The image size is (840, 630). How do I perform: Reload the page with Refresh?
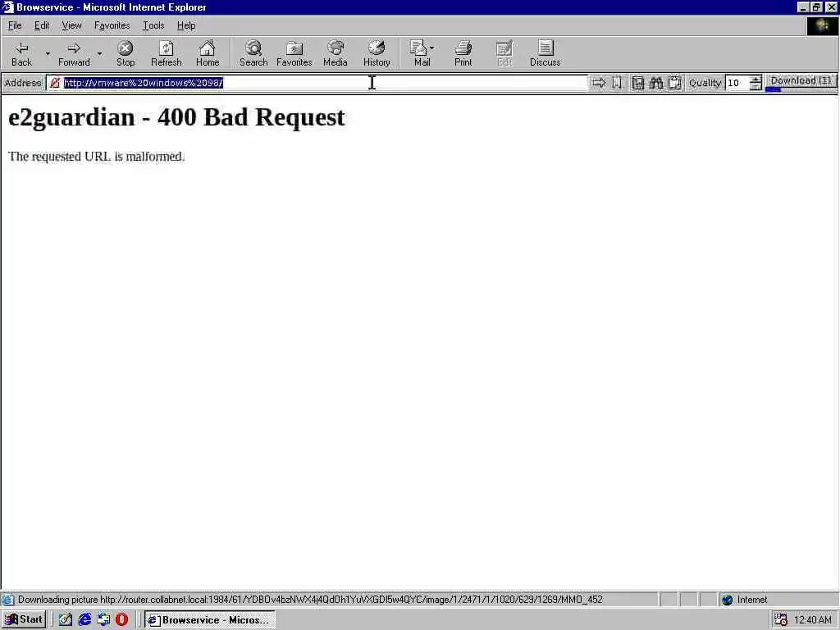click(166, 53)
